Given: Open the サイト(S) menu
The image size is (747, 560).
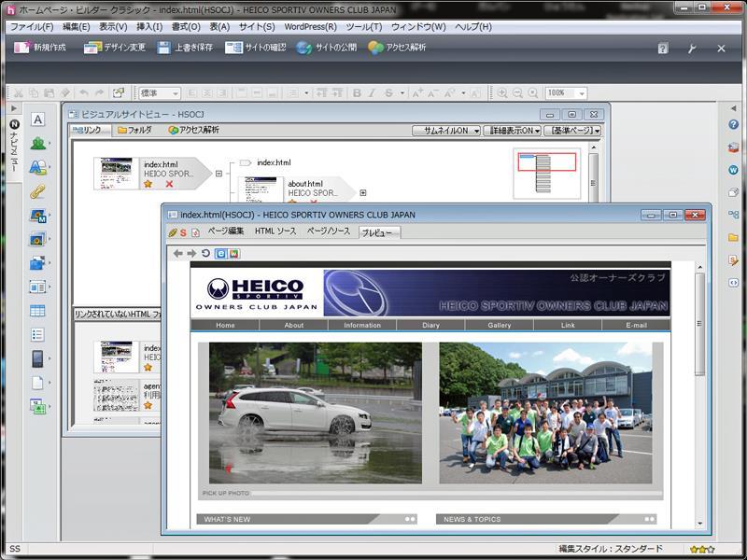Looking at the screenshot, I should click(257, 27).
